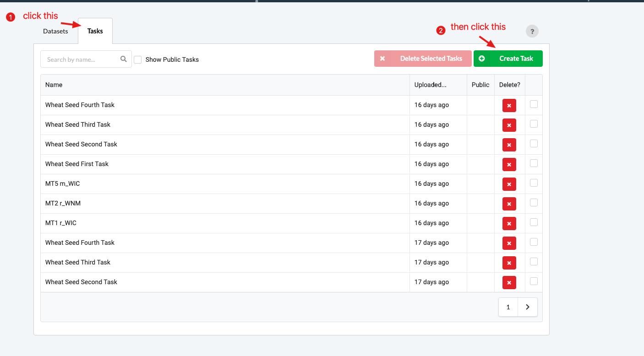Click the help question mark icon
This screenshot has width=644, height=356.
532,32
